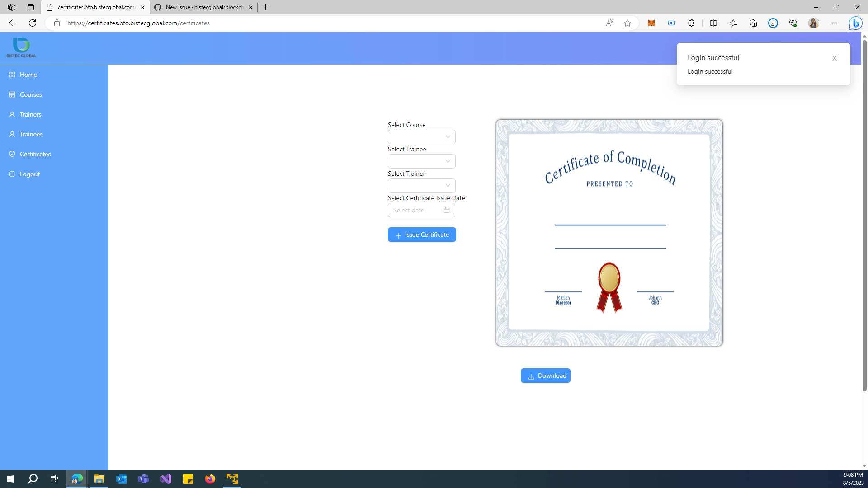
Task: Click the BISTEC Global logo
Action: point(21,48)
